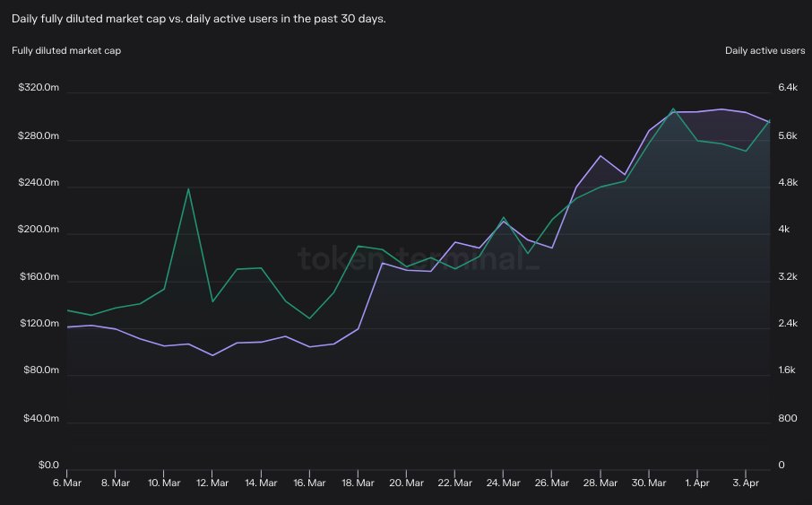Click the 800 right axis label
812x505 pixels.
(787, 418)
